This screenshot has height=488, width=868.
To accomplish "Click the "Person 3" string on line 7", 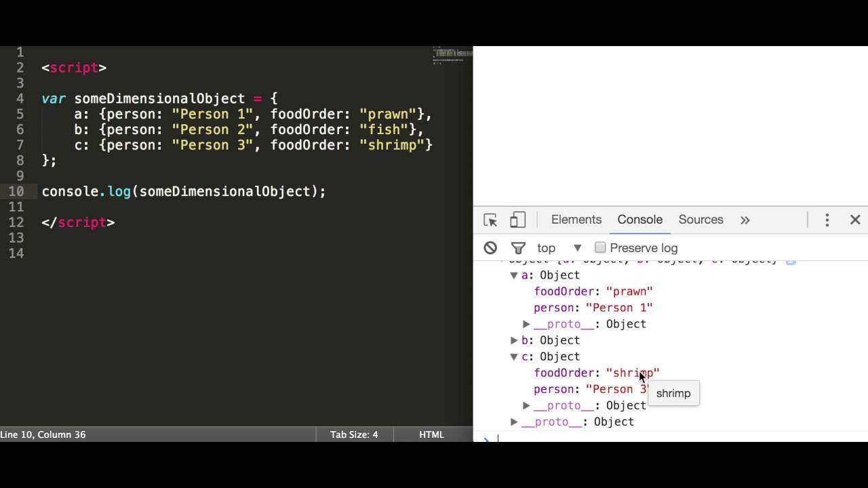I will 212,145.
